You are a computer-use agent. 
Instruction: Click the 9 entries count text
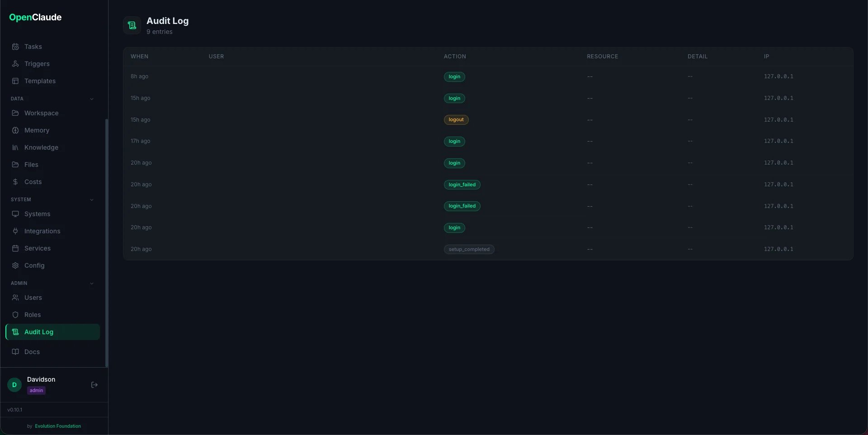(x=160, y=32)
